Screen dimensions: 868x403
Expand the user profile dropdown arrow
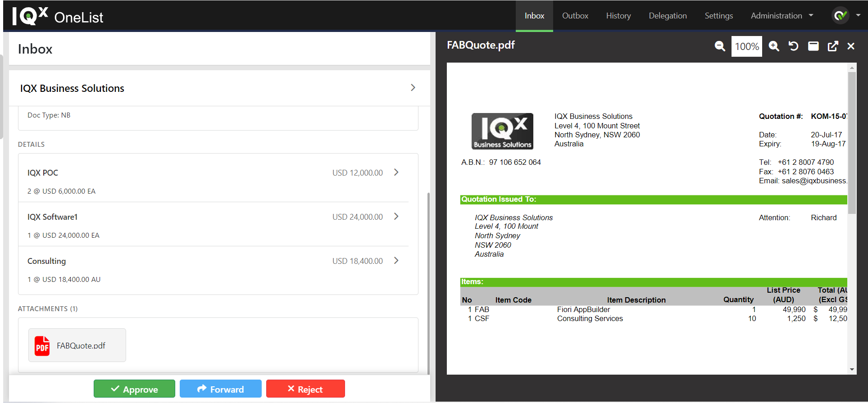point(858,15)
